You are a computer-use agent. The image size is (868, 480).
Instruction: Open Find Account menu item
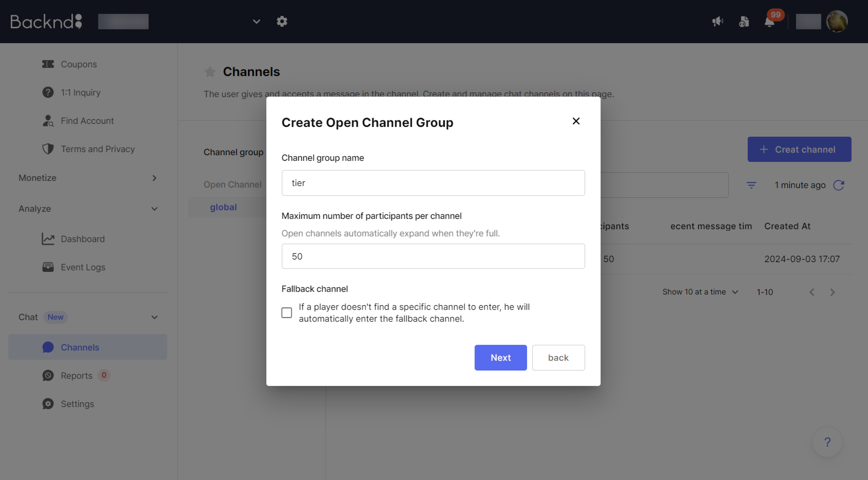click(88, 121)
